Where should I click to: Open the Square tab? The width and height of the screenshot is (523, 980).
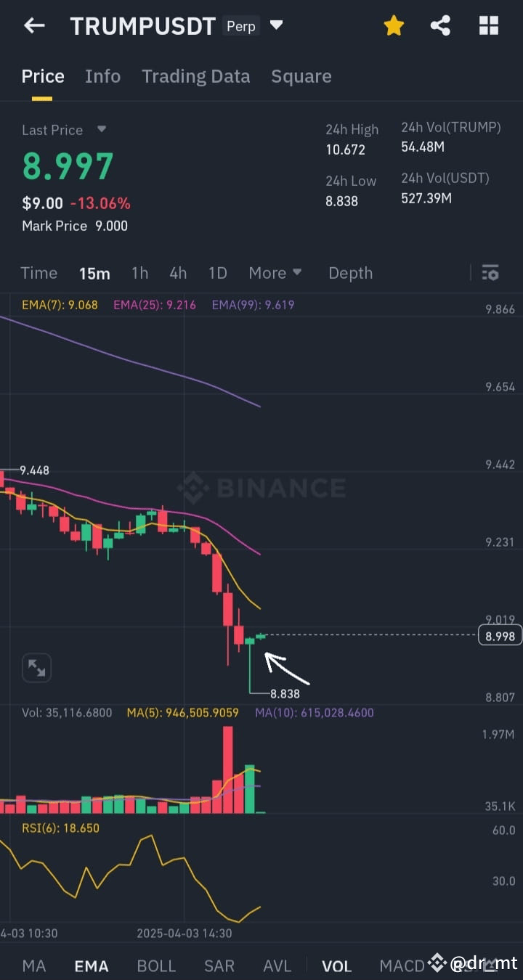click(x=301, y=75)
